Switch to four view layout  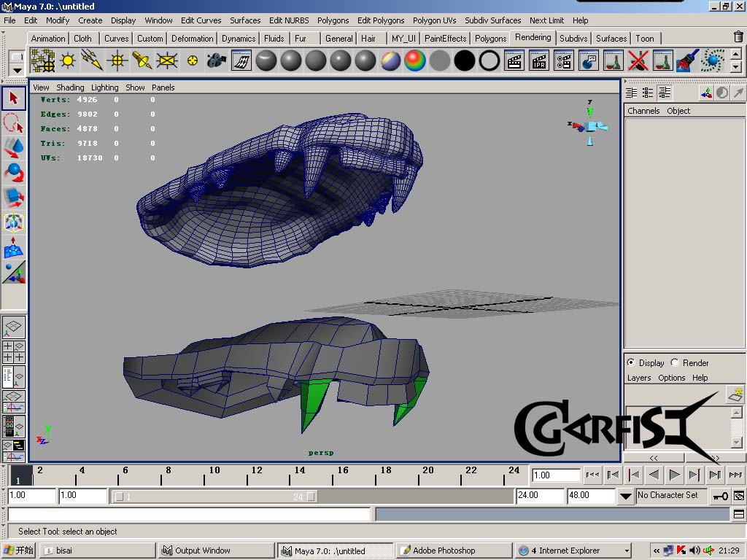pos(14,351)
